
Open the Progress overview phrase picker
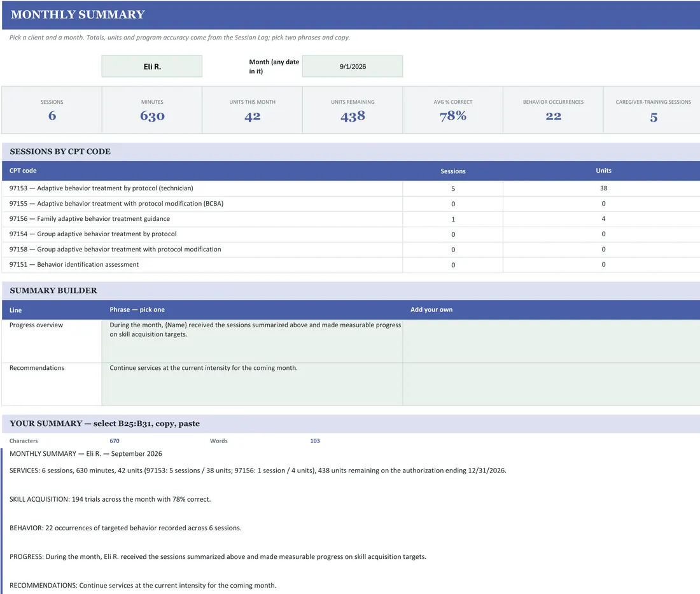coord(252,341)
